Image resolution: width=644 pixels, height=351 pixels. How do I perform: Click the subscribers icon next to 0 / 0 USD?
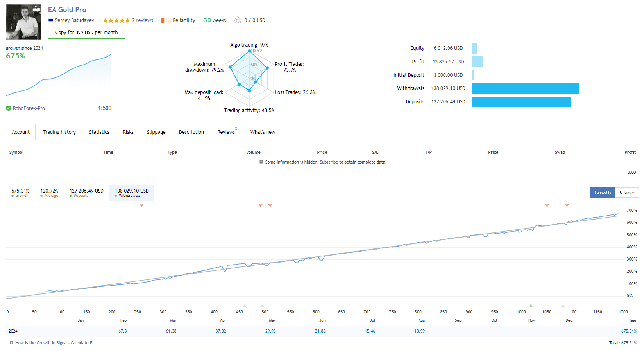tap(238, 20)
